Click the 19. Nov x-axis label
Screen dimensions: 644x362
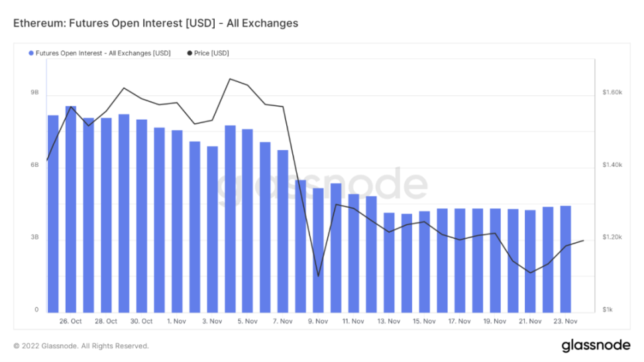click(x=495, y=322)
